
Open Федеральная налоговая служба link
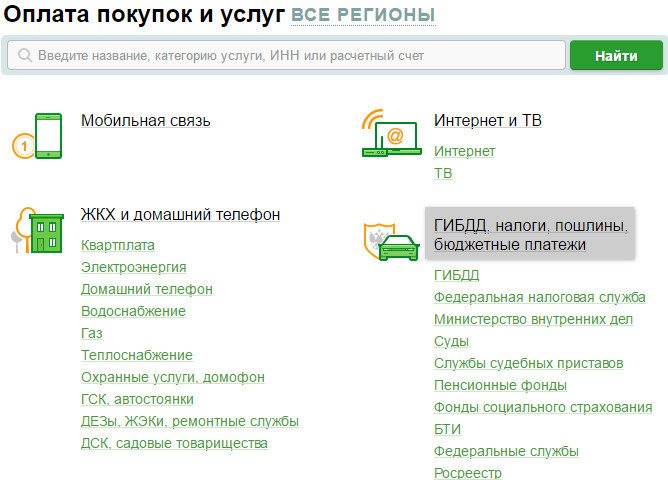(540, 297)
